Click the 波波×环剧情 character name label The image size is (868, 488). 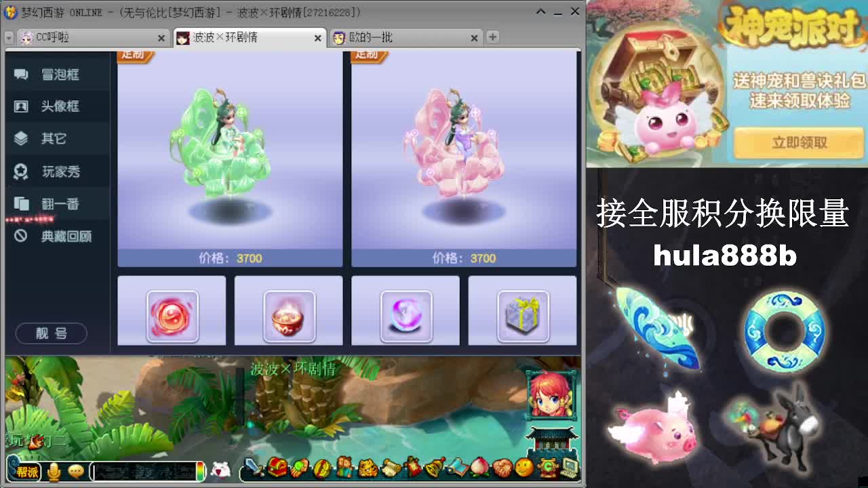pos(294,369)
